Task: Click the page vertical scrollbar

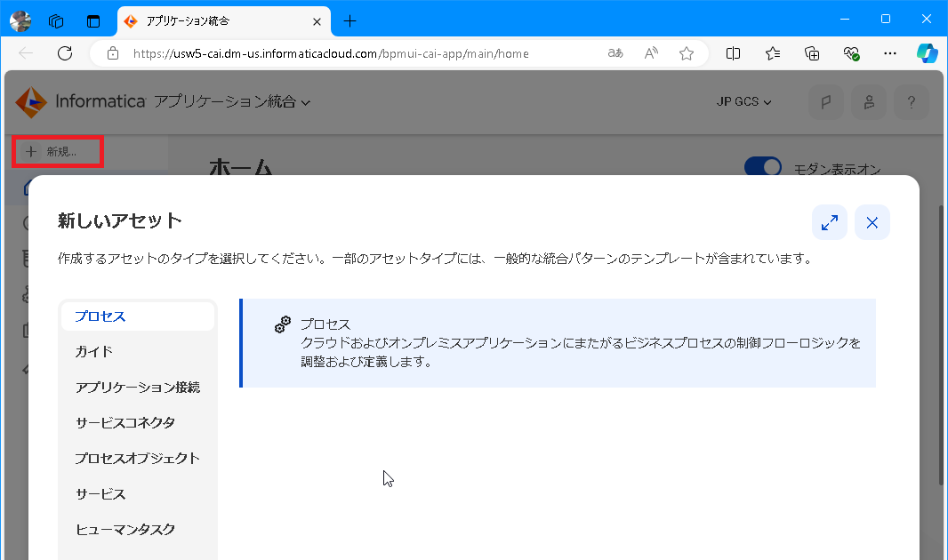Action: [942, 344]
